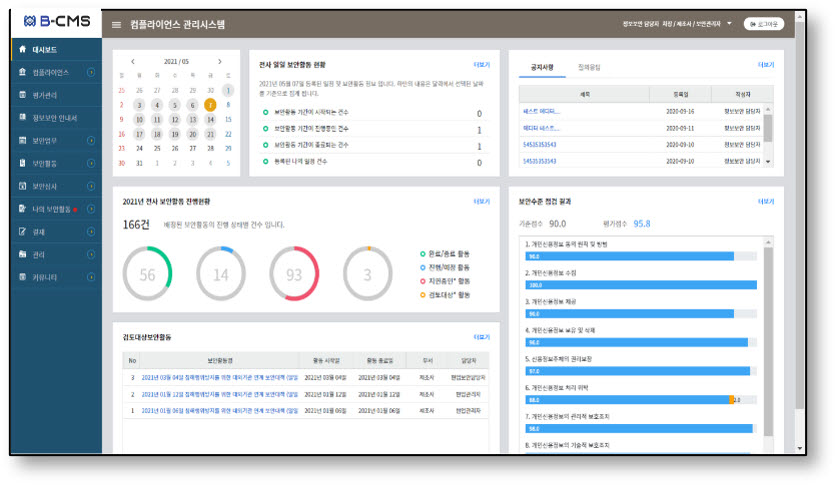836x485 pixels.
Task: Expand the 보안심사 submenu arrow
Action: [91, 186]
